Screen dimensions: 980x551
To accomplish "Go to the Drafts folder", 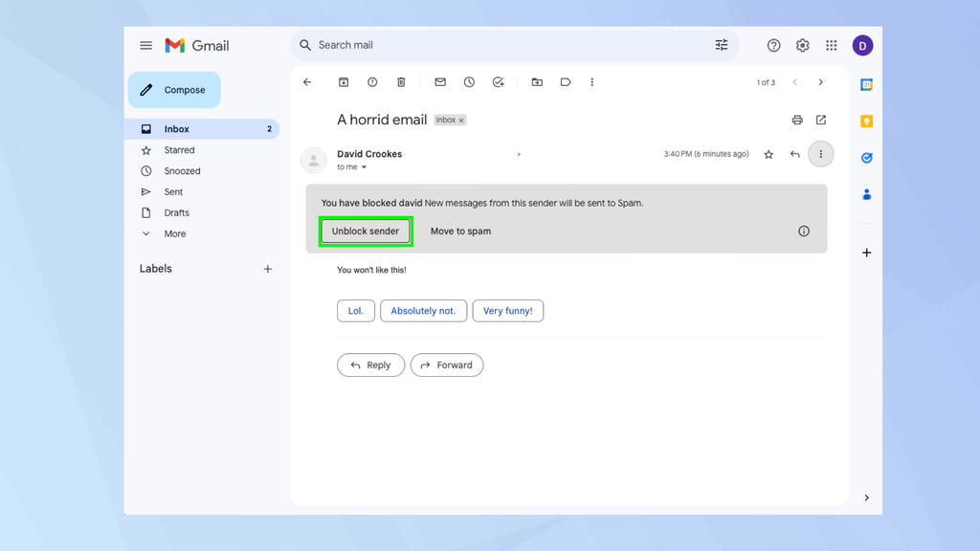I will [175, 212].
